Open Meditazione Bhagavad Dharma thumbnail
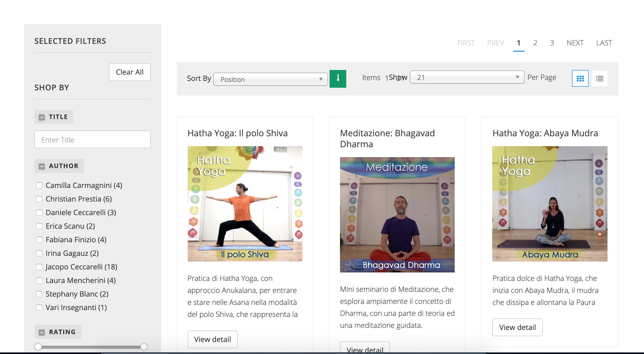This screenshot has width=644, height=354. click(x=397, y=215)
